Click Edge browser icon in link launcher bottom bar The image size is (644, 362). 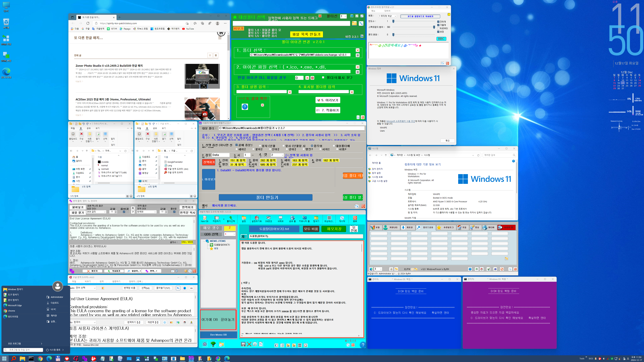pyautogui.click(x=371, y=269)
